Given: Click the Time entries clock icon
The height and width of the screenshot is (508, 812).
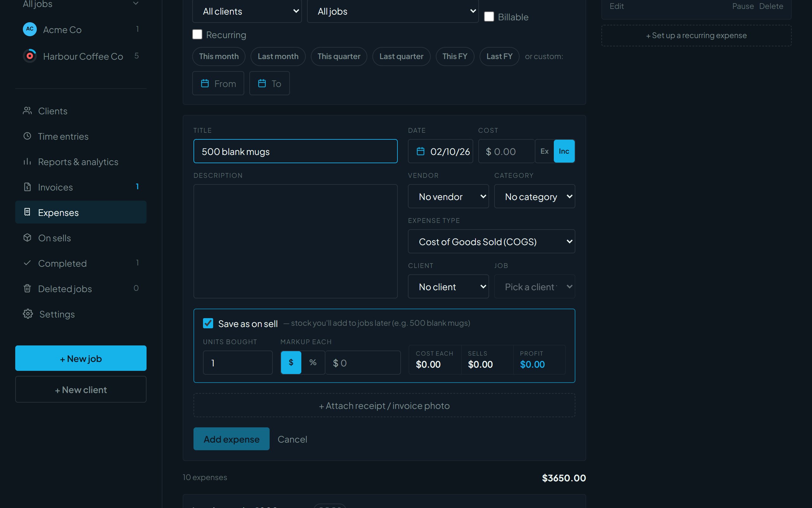Looking at the screenshot, I should point(27,136).
